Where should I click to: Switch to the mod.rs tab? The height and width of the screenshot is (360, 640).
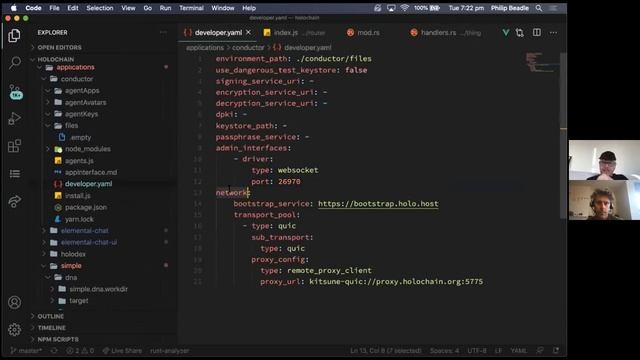click(x=363, y=33)
